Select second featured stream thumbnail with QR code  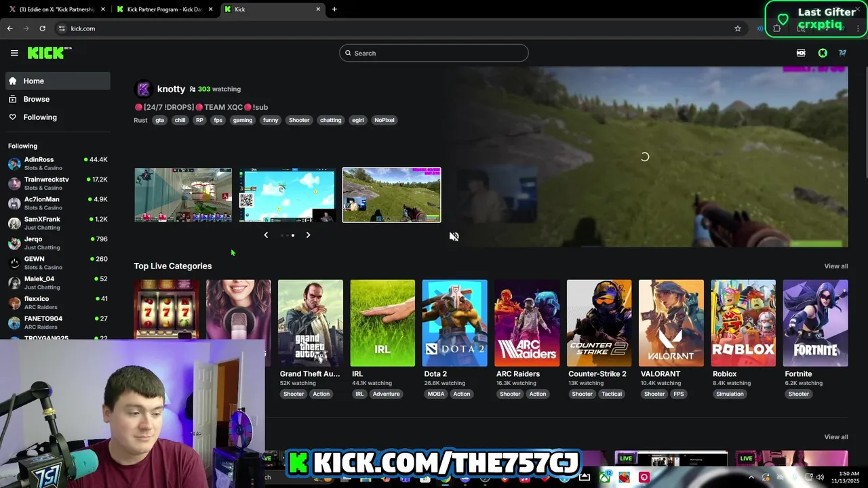[287, 195]
